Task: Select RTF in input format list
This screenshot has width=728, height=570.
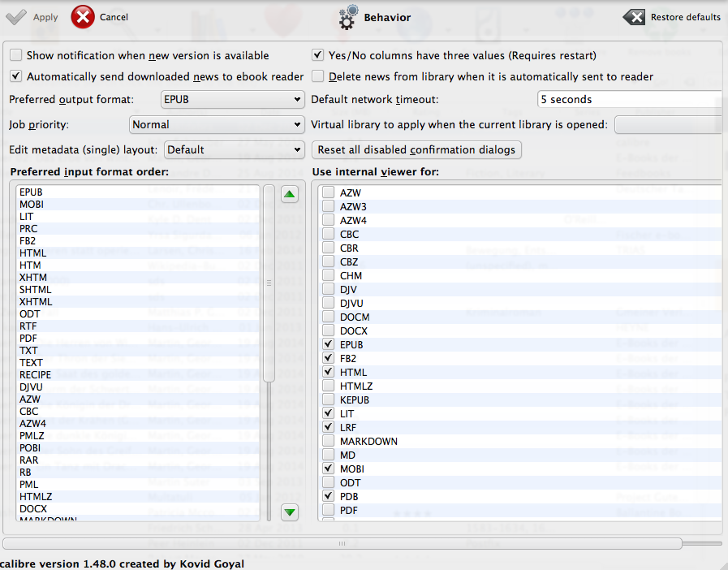Action: [x=138, y=326]
